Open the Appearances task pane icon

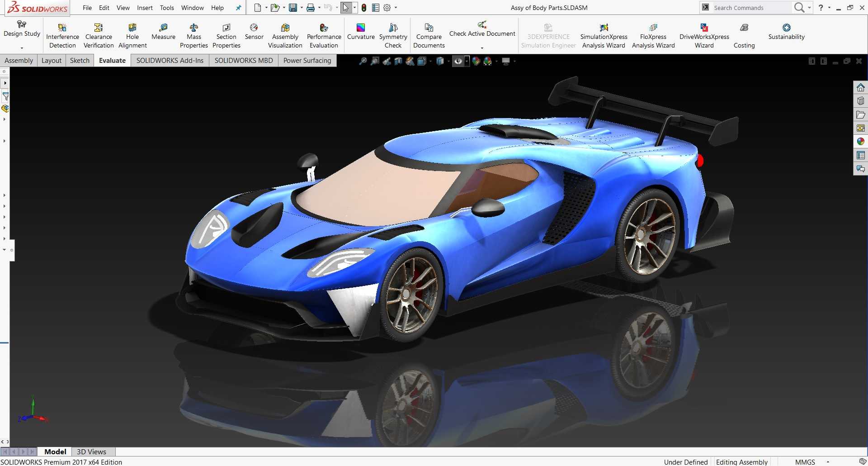[861, 142]
